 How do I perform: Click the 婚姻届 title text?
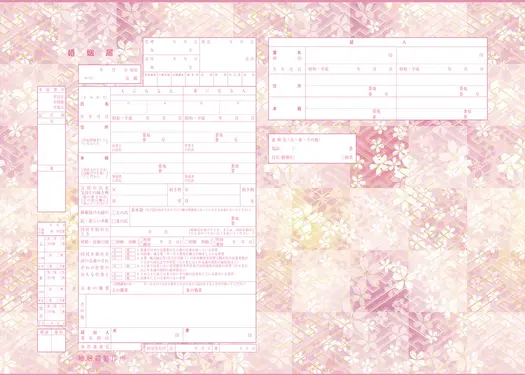coord(91,53)
